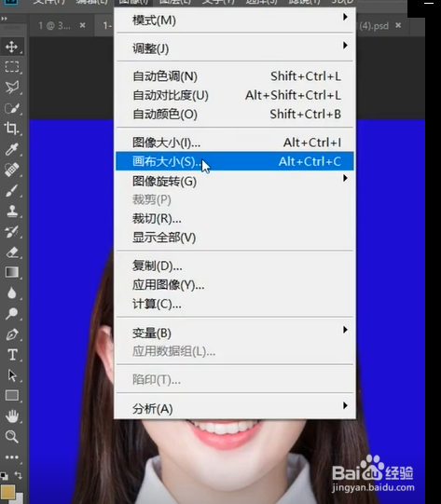Open the 模式(M) submenu
The image size is (441, 504).
(x=235, y=20)
